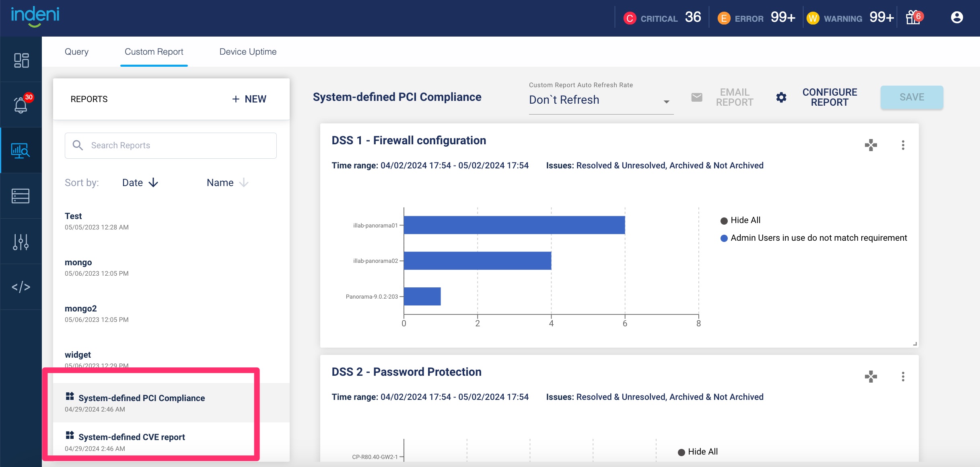This screenshot has height=467, width=980.
Task: Open the Don't Refresh rate dropdown
Action: tap(601, 100)
